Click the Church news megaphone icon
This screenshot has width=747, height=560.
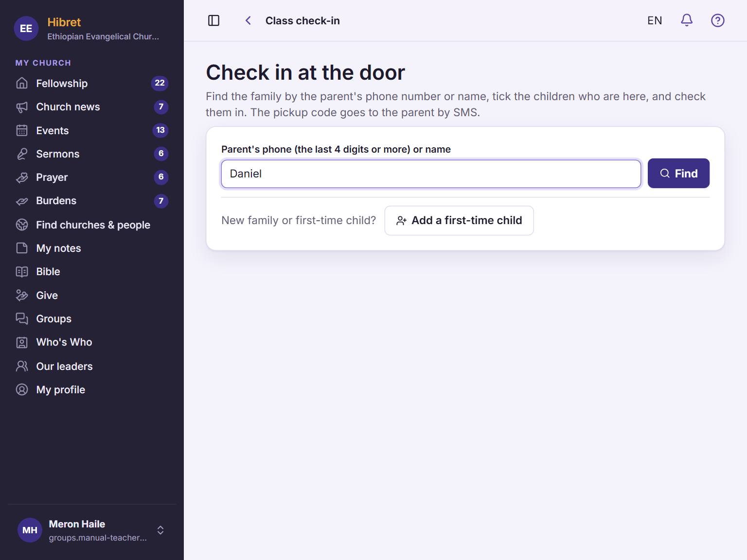[22, 107]
